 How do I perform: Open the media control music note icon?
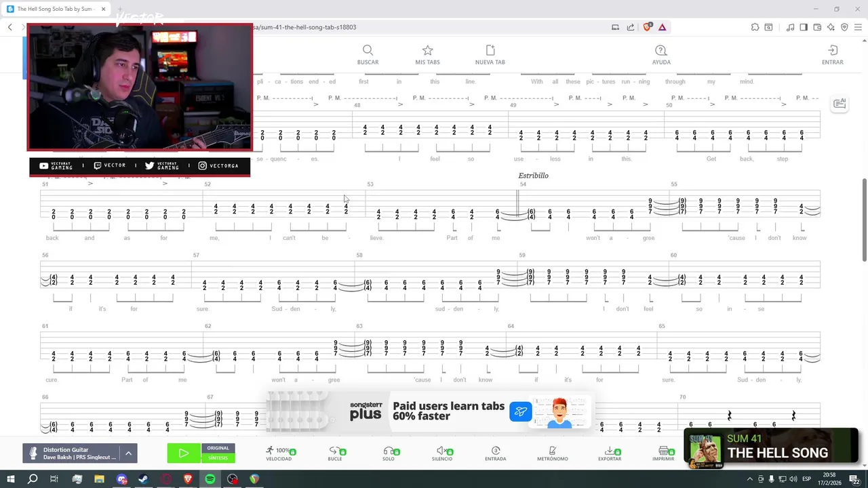click(790, 27)
